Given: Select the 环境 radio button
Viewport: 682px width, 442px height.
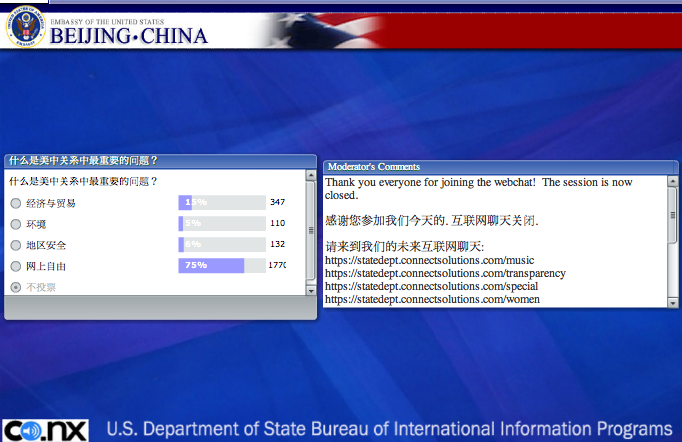Looking at the screenshot, I should pos(15,224).
